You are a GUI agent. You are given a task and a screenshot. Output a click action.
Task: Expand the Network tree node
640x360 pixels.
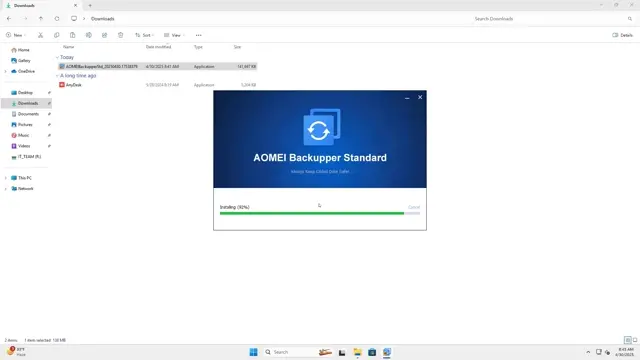pyautogui.click(x=5, y=189)
